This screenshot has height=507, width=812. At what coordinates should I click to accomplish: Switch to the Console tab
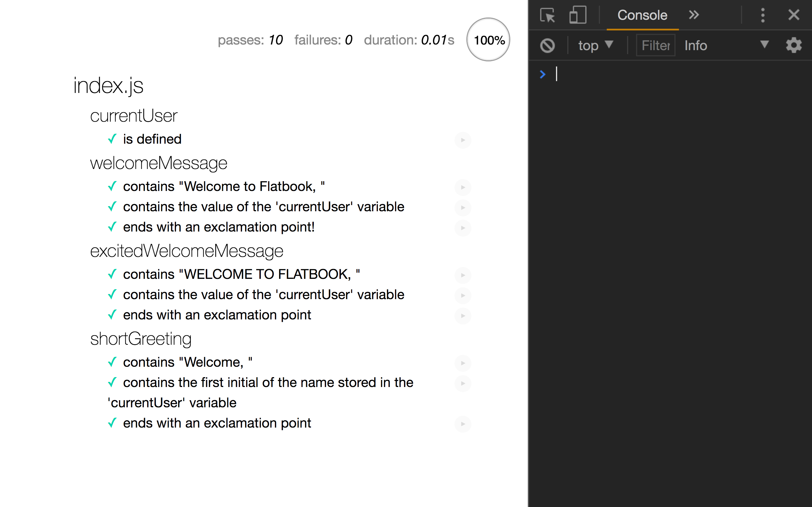coord(642,15)
